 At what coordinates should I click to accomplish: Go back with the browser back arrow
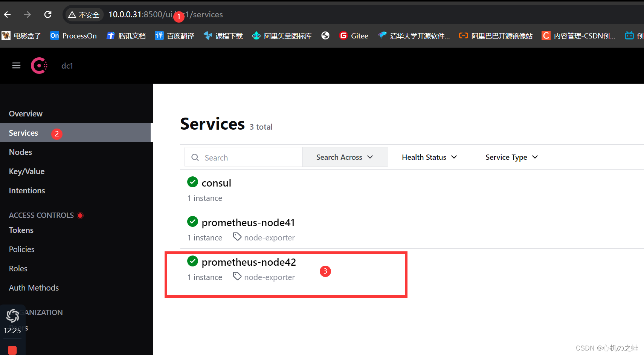coord(7,15)
